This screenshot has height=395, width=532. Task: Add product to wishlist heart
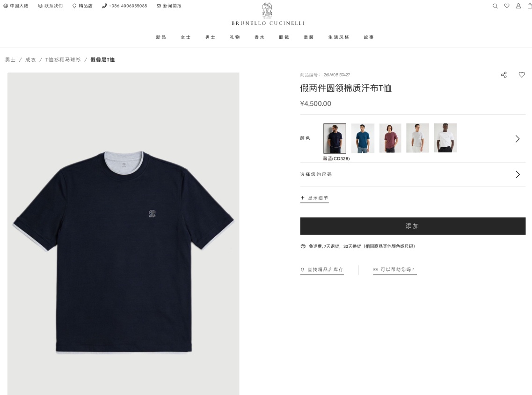pyautogui.click(x=522, y=75)
